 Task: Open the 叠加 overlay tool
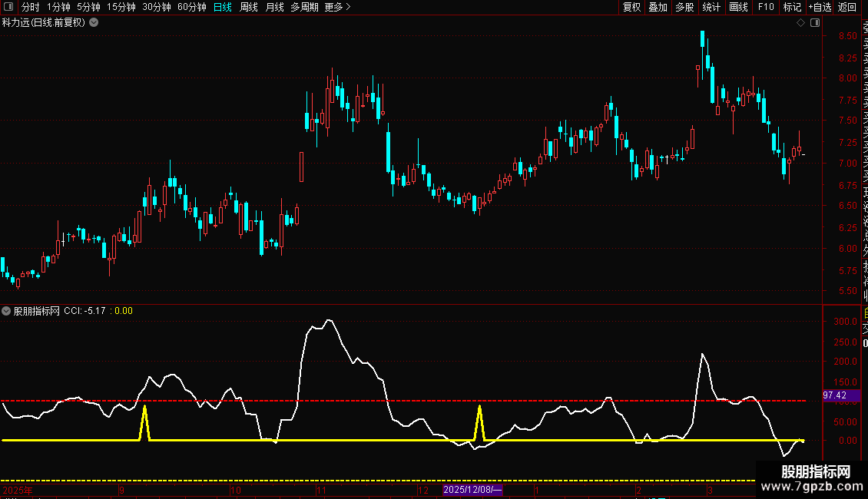[x=658, y=7]
